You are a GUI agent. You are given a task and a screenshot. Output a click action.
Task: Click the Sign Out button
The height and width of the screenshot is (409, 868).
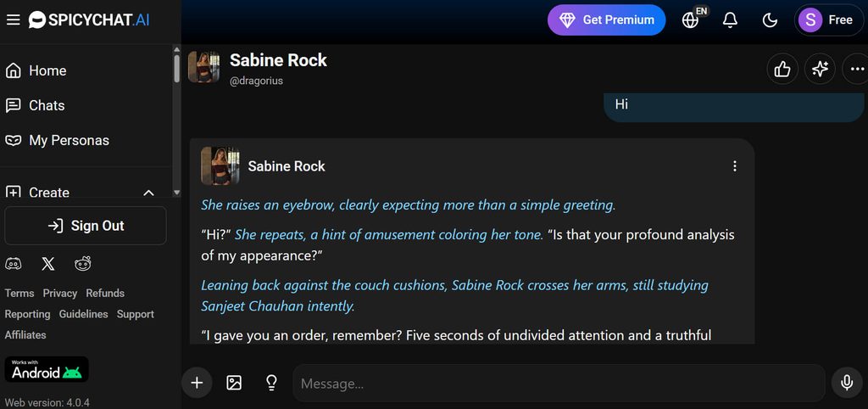pos(86,226)
